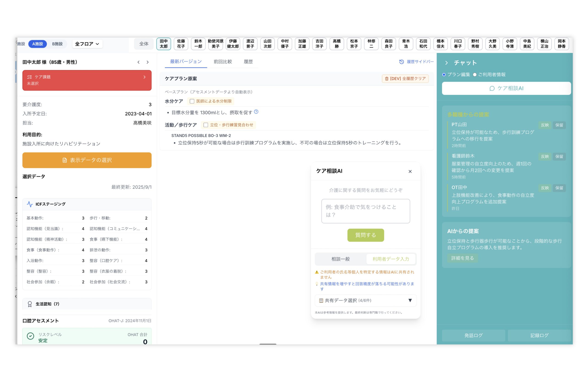Select resident 岡本静香 from the list
Viewport: 588px width, 382px height.
coord(562,44)
